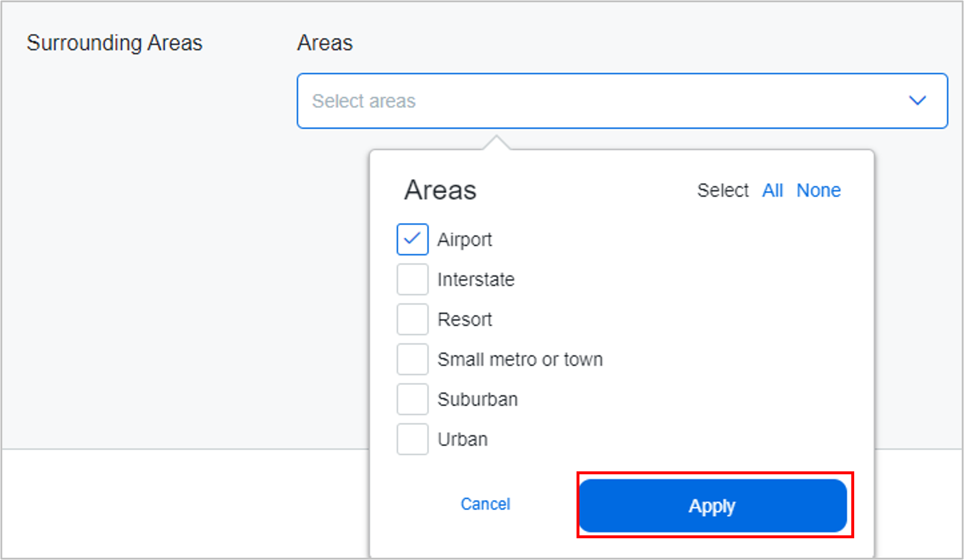Click the Interstate label text

(x=476, y=279)
